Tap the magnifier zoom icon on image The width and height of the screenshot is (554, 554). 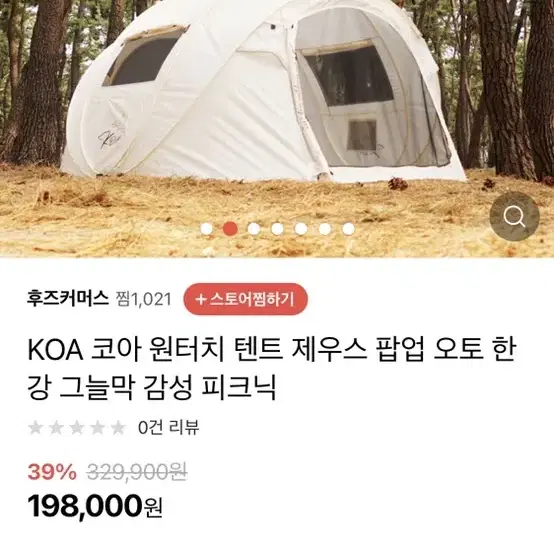pyautogui.click(x=514, y=217)
